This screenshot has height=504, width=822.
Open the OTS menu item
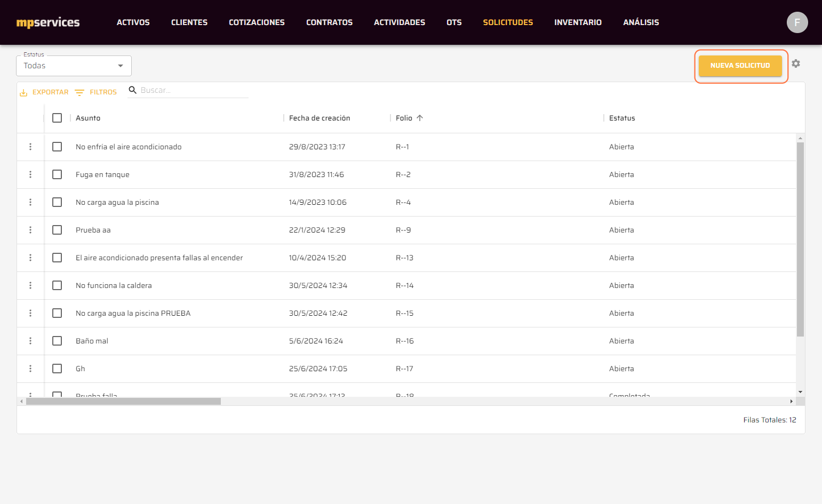(x=454, y=22)
